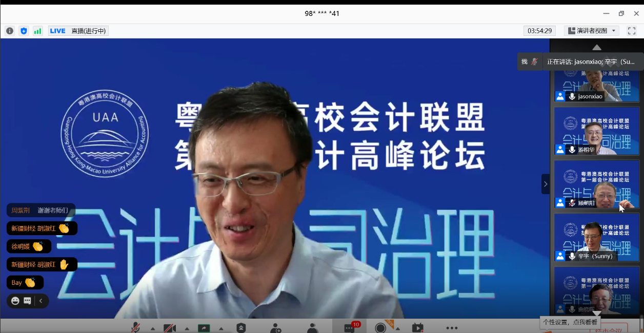
Task: Open the chat with 10 unread messages
Action: coord(350,327)
